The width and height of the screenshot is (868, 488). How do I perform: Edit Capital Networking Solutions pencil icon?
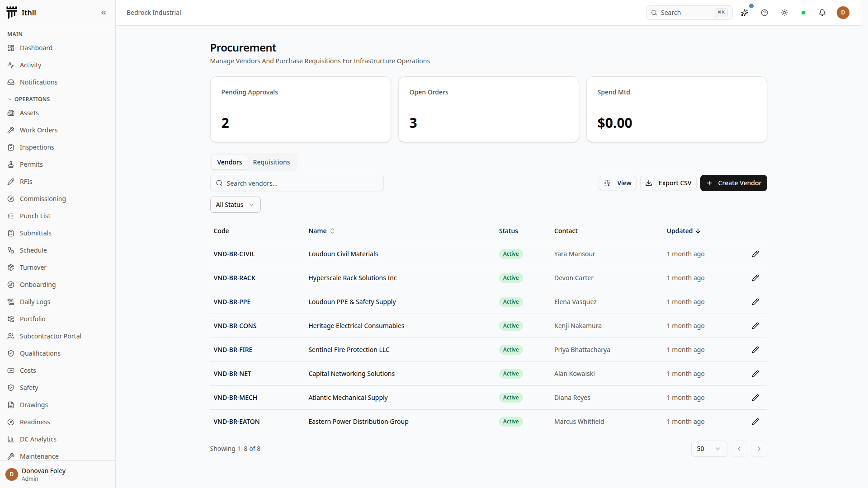(755, 374)
